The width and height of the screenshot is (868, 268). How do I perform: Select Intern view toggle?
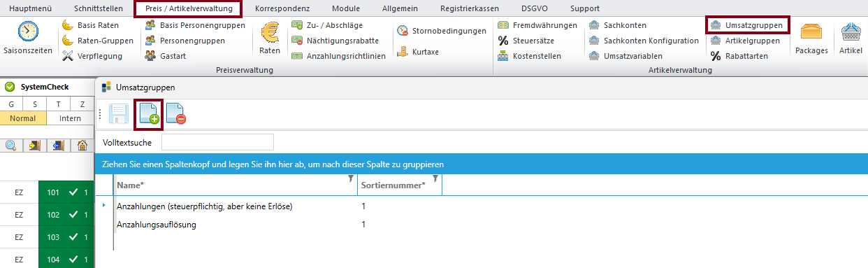click(70, 118)
